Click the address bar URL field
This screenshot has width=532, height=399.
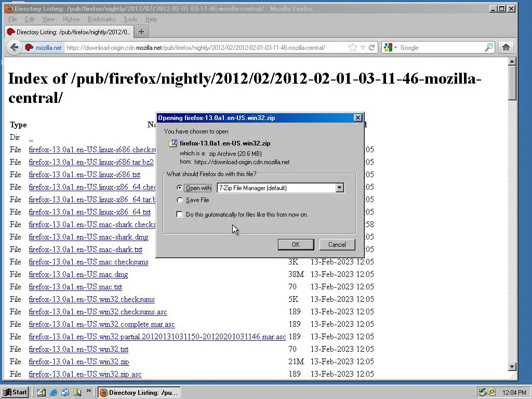206,47
